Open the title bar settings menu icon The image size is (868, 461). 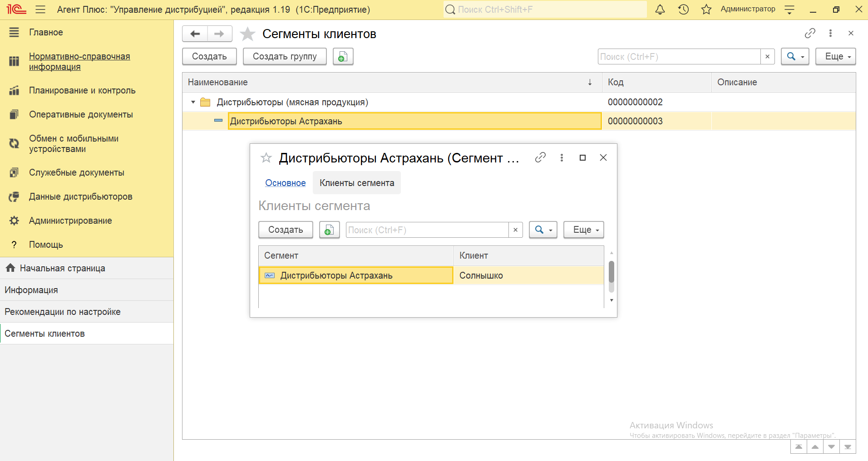[x=789, y=10]
